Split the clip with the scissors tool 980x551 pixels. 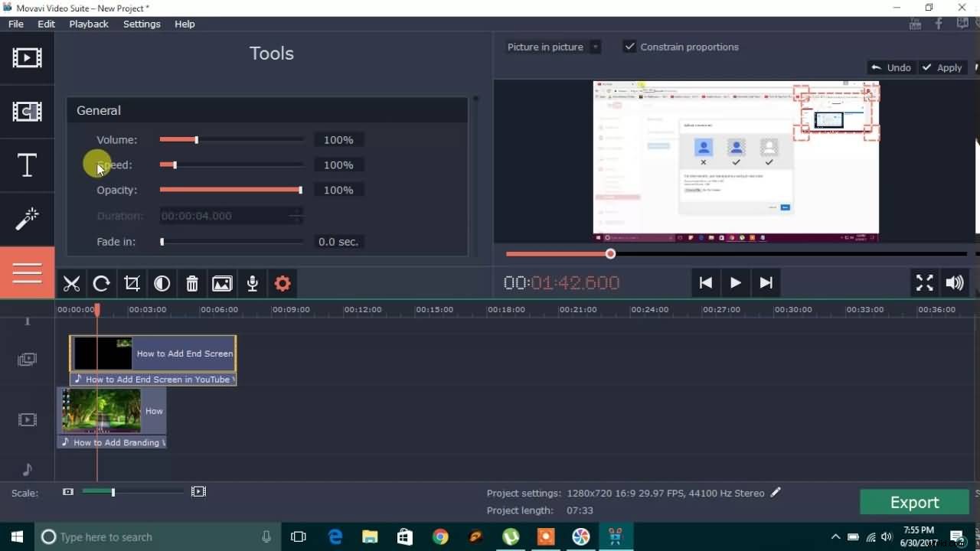71,283
